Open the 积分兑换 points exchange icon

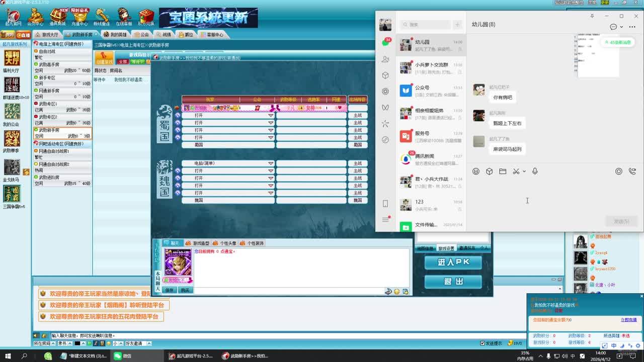[x=146, y=17]
